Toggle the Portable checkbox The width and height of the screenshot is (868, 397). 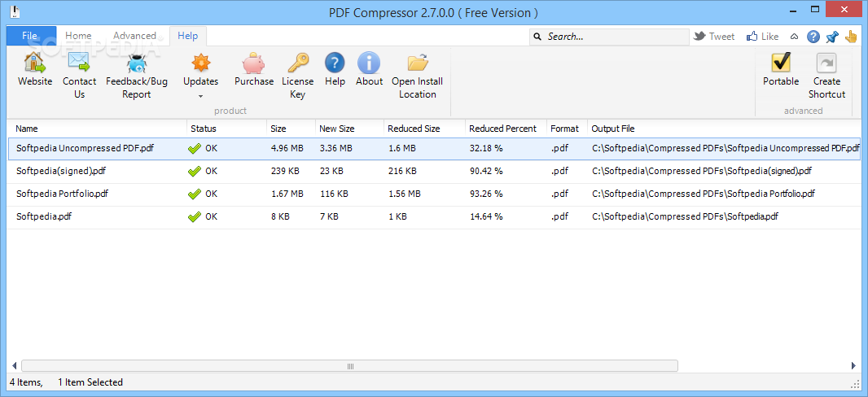click(781, 63)
